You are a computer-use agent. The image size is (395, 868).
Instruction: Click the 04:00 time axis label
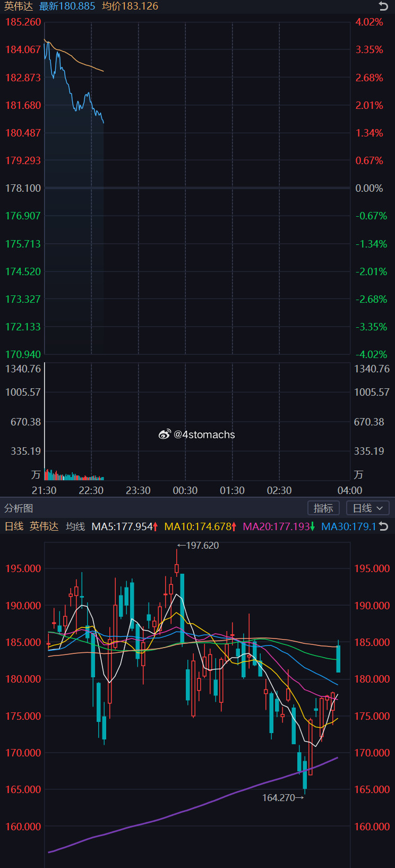350,490
